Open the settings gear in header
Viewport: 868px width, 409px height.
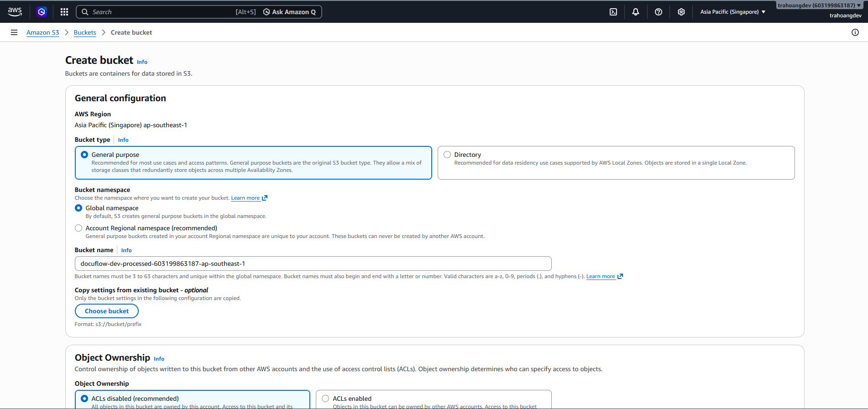(681, 12)
